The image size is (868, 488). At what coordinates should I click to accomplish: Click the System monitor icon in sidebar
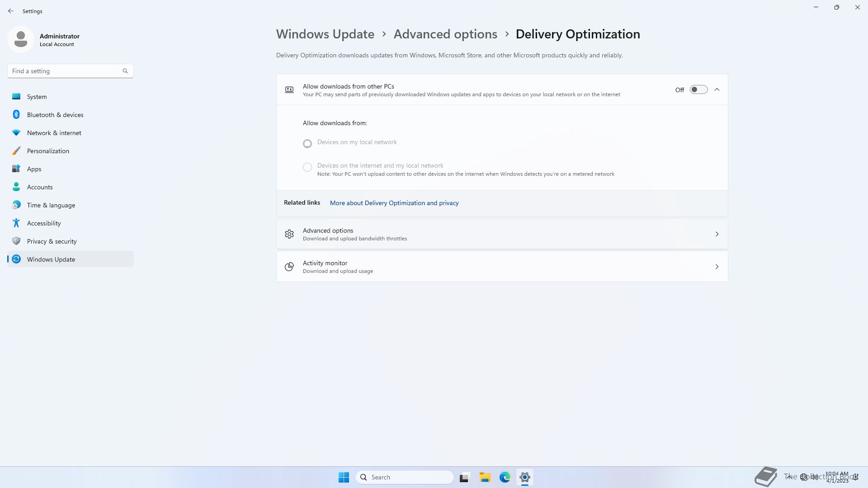(x=16, y=96)
